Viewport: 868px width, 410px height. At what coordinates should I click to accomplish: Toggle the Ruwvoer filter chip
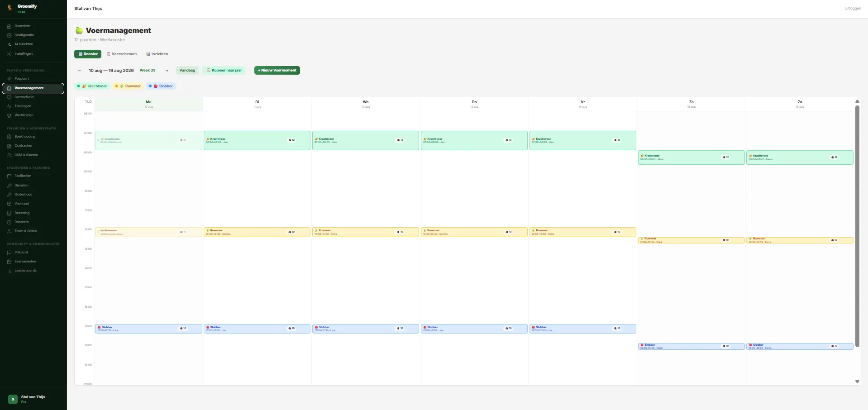[x=128, y=86]
